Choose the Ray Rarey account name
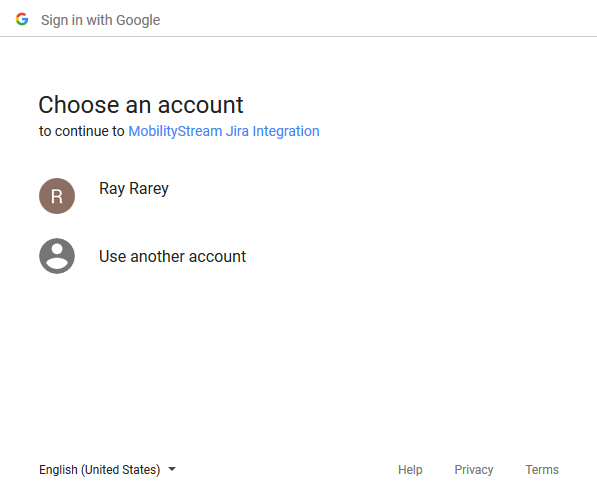This screenshot has height=498, width=597. [x=134, y=188]
